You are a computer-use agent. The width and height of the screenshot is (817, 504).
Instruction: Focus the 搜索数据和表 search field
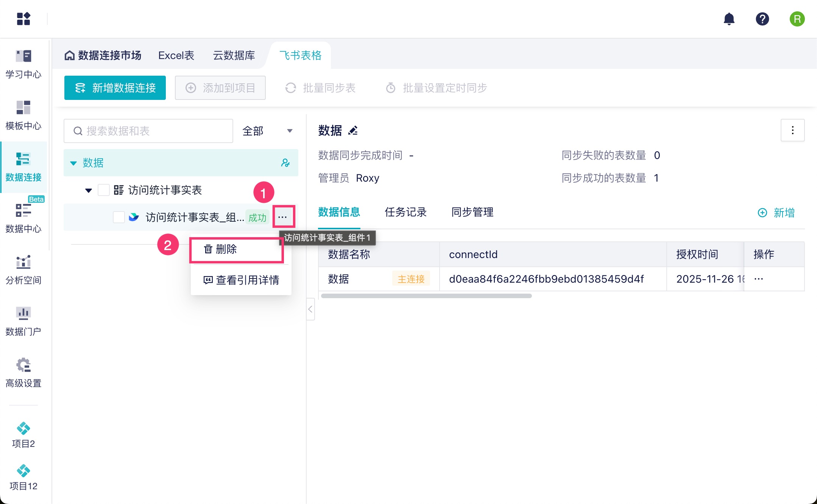(148, 131)
